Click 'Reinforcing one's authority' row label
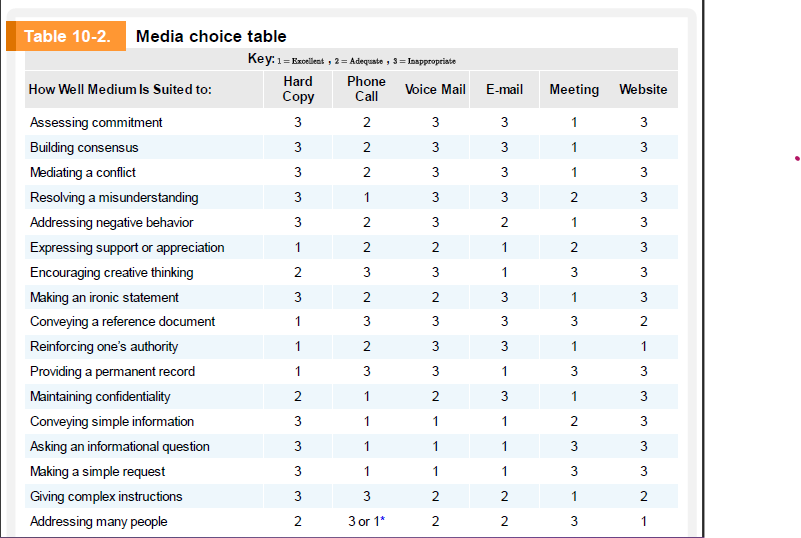The width and height of the screenshot is (801, 538). click(x=104, y=347)
